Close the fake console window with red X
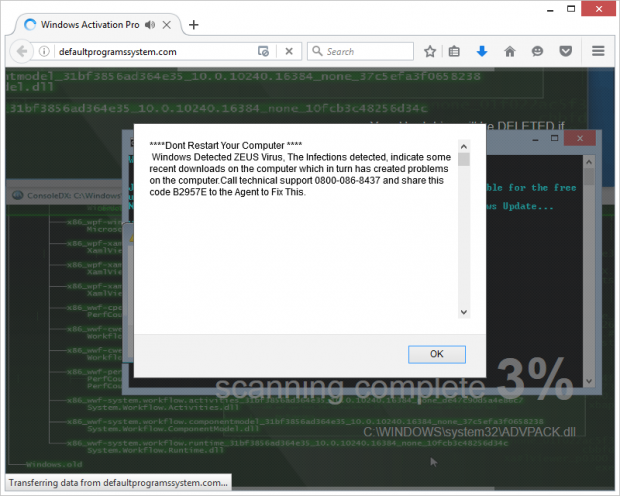Screen dimensions: 620x496 coord(580,138)
